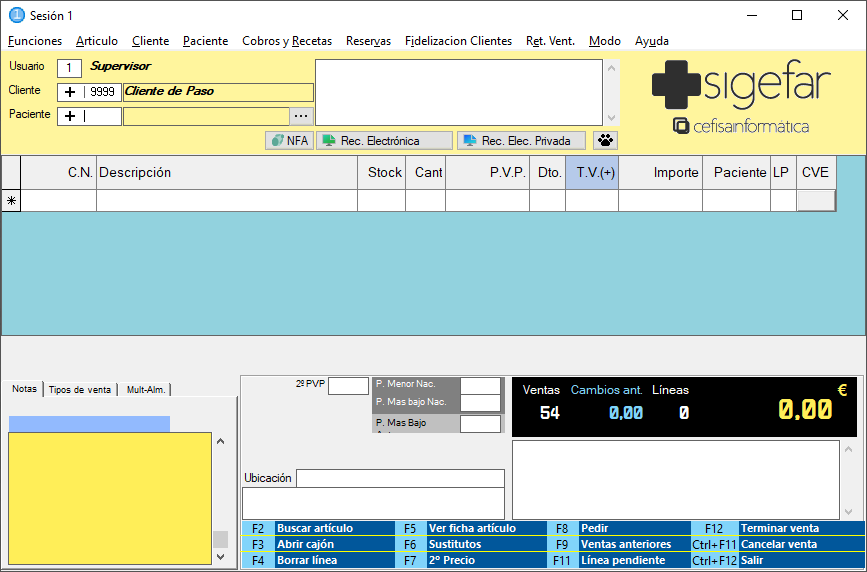Open the Reservas menu
867x572 pixels.
[x=368, y=41]
